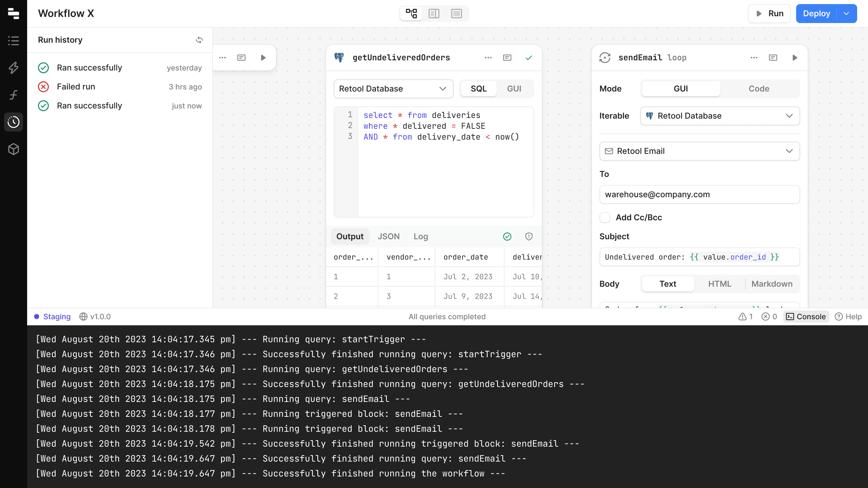Enable the Add Cc/Bcc checkbox
Screen dimensions: 868x488
tap(605, 218)
